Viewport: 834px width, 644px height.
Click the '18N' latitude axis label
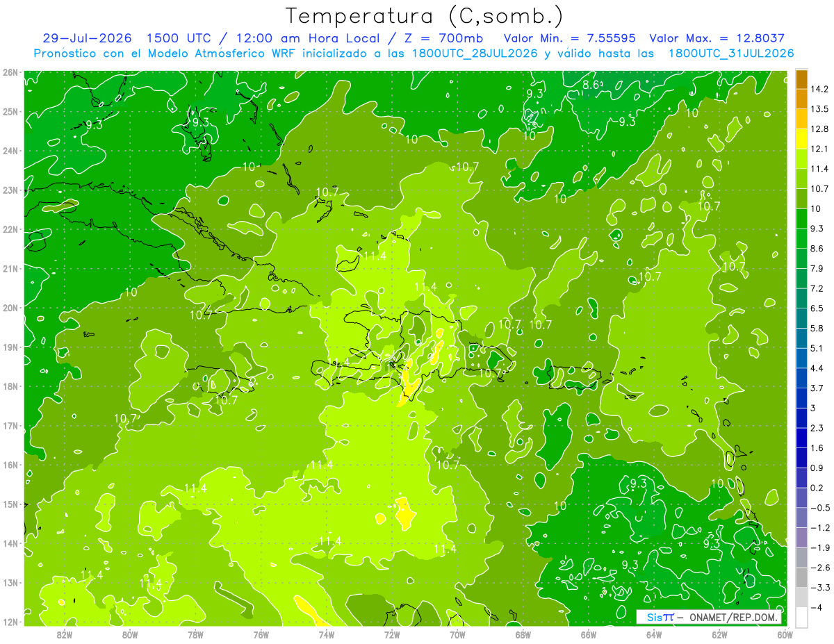10,386
